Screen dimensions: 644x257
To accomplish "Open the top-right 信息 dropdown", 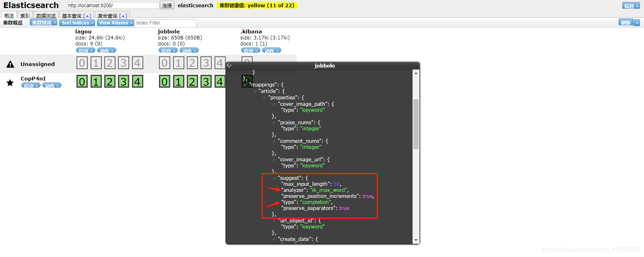I will point(631,6).
